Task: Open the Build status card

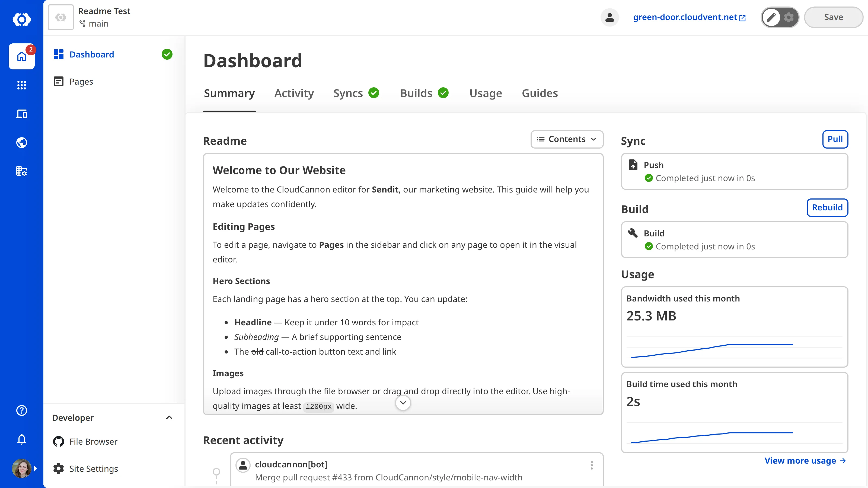Action: tap(735, 240)
